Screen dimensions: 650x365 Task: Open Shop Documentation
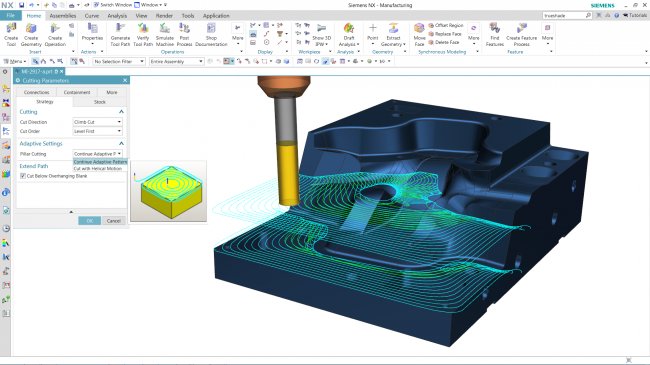pos(211,34)
